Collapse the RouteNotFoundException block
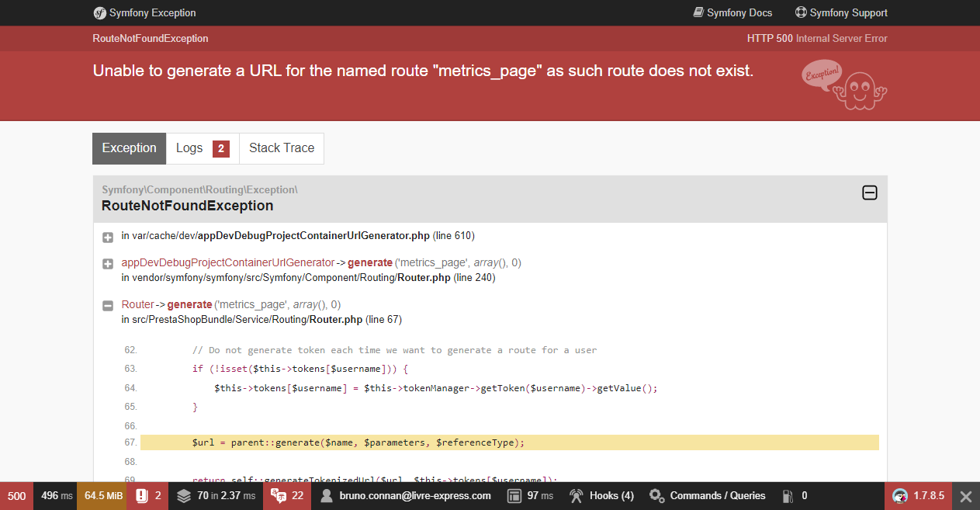This screenshot has height=510, width=980. (x=870, y=193)
